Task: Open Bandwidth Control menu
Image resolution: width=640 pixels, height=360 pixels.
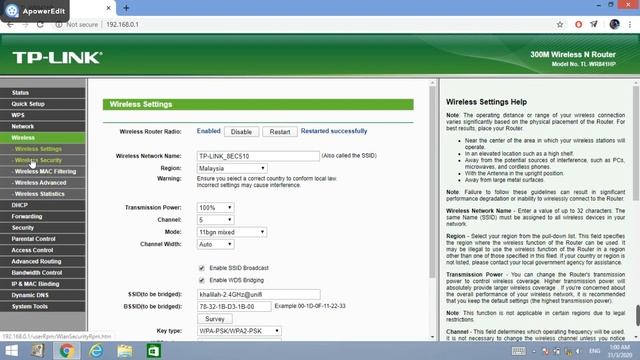Action: click(43, 272)
